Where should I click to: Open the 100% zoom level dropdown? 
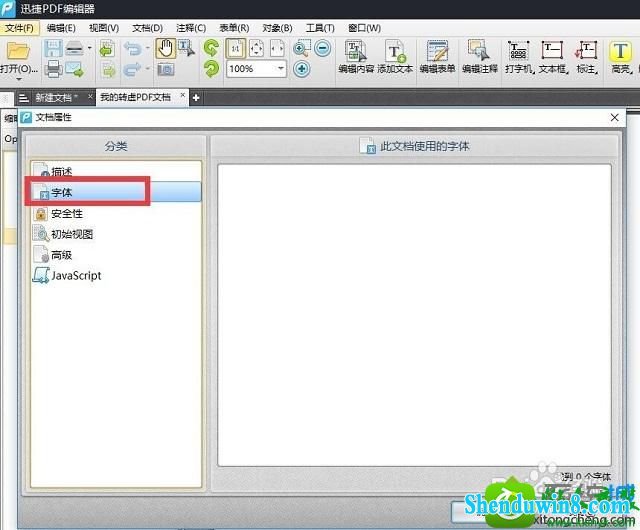coord(281,69)
